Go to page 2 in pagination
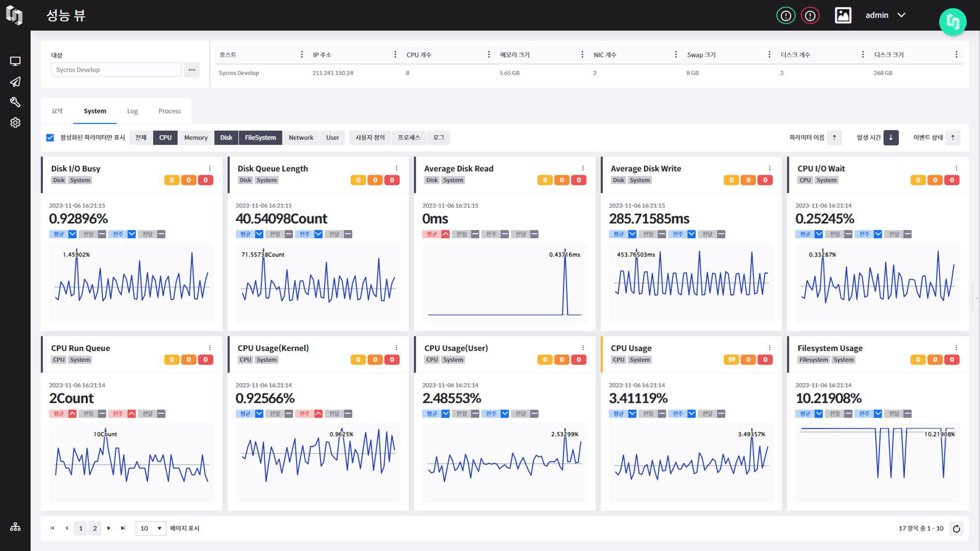The height and width of the screenshot is (551, 980). click(95, 528)
